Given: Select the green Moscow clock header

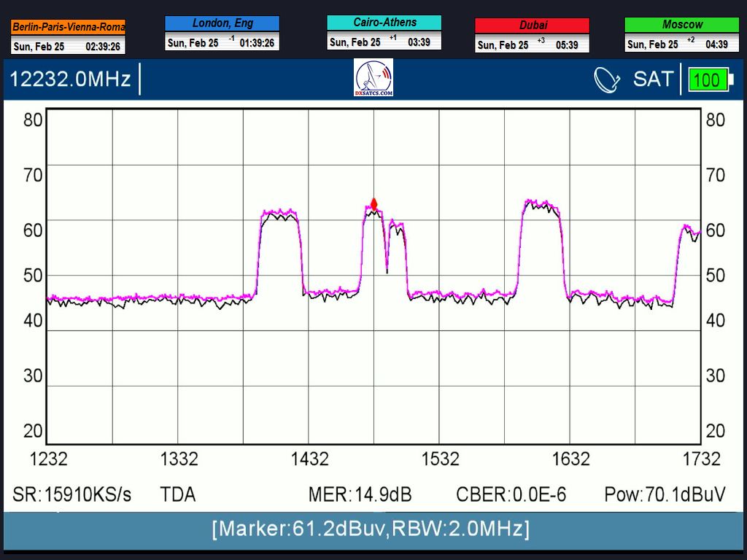Looking at the screenshot, I should tap(681, 25).
